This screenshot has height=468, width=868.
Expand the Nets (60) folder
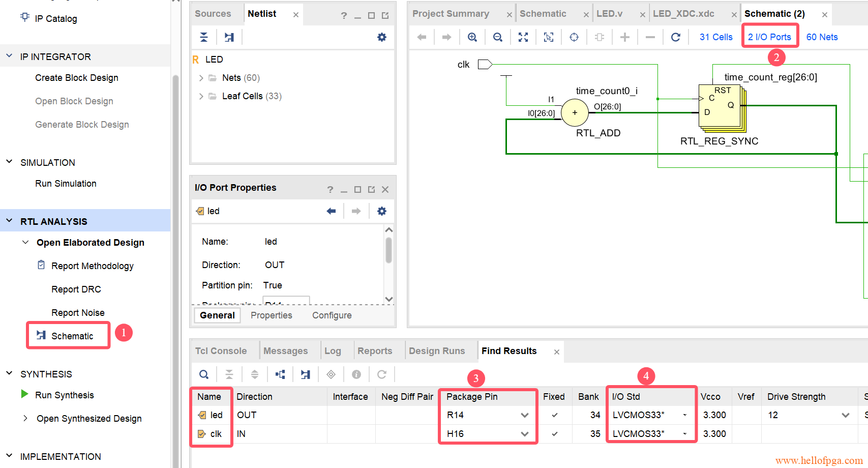tap(201, 78)
